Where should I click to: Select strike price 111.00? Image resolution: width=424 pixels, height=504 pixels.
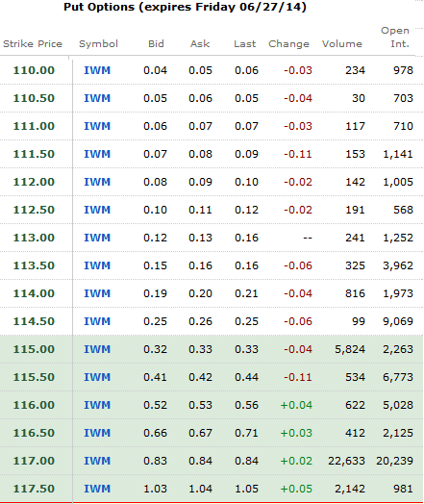tap(34, 126)
